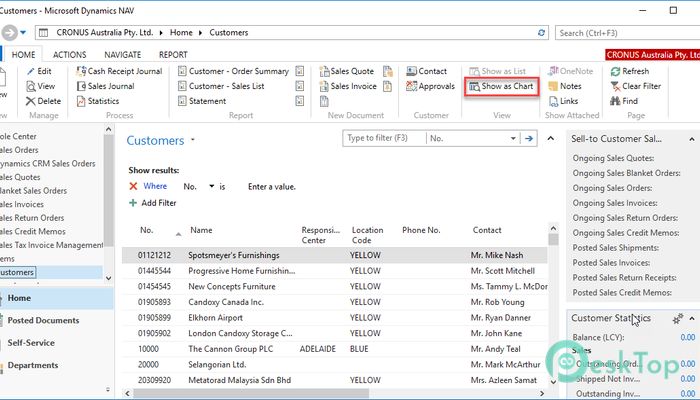
Task: Click the list horizontal scrollbar
Action: tap(250, 393)
